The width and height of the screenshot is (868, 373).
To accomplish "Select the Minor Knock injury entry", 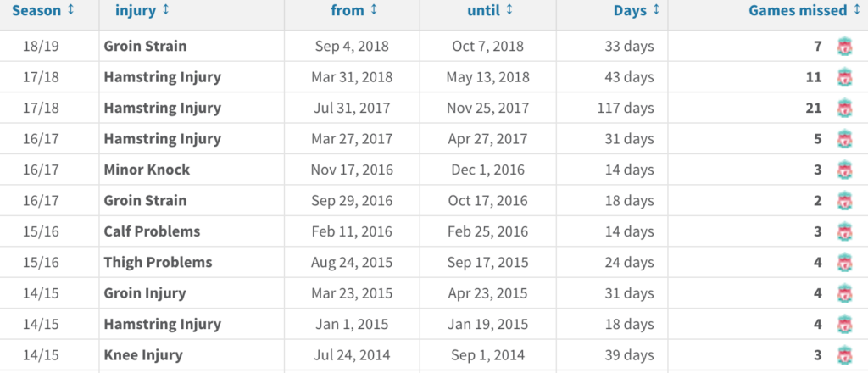I will click(x=147, y=170).
